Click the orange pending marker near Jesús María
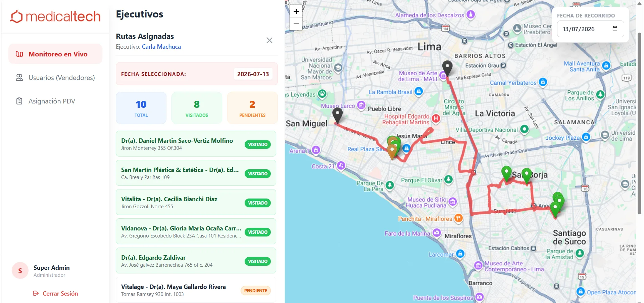Screen dimensions: 644x303 pyautogui.click(x=392, y=152)
